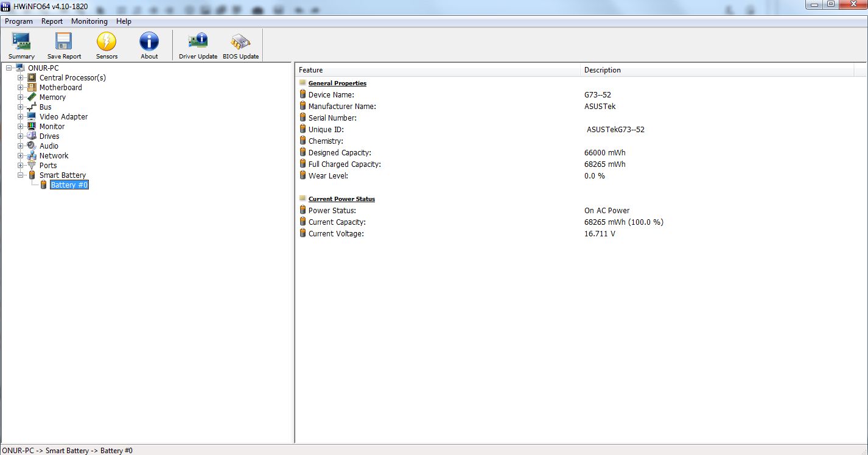Expand the Audio node
868x455 pixels.
pos(20,146)
